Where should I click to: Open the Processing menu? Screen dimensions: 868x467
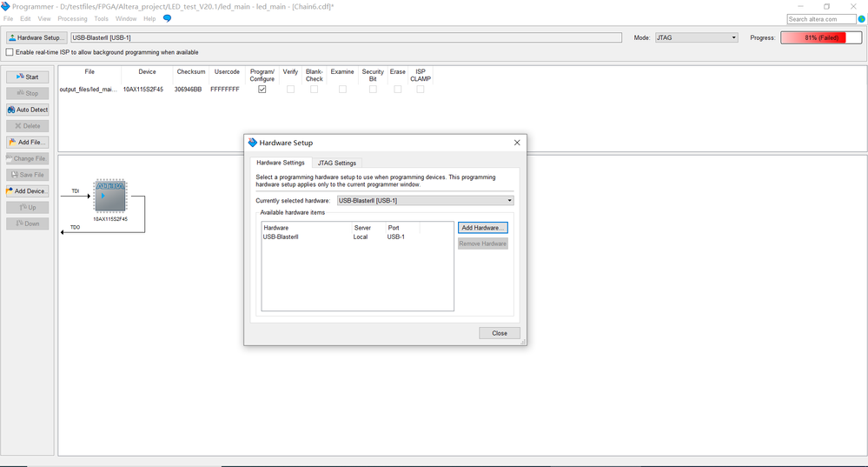coord(72,19)
